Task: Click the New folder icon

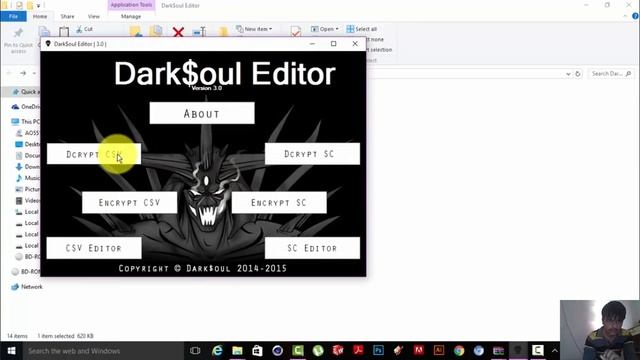Action: [x=223, y=32]
